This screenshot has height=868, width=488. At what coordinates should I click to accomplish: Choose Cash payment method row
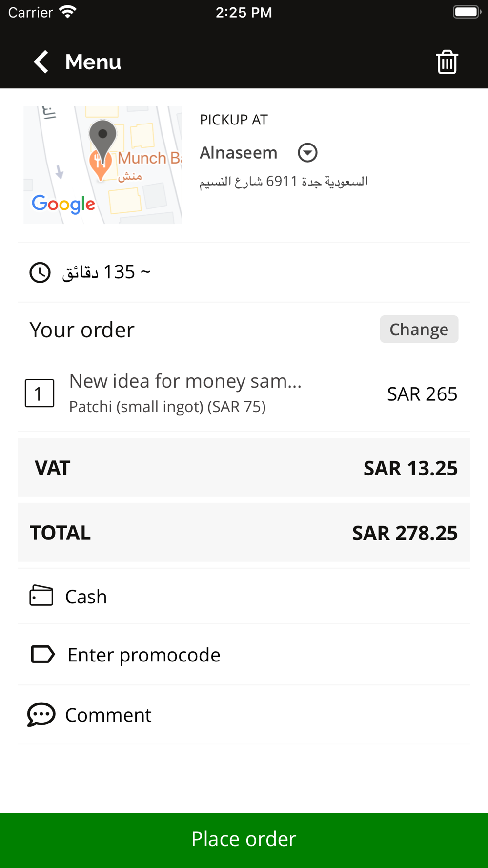pos(244,596)
